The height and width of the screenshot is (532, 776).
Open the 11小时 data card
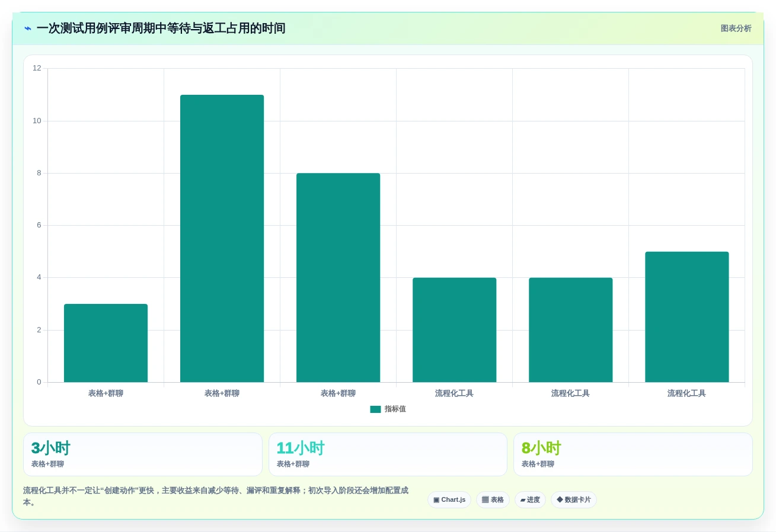pyautogui.click(x=388, y=454)
